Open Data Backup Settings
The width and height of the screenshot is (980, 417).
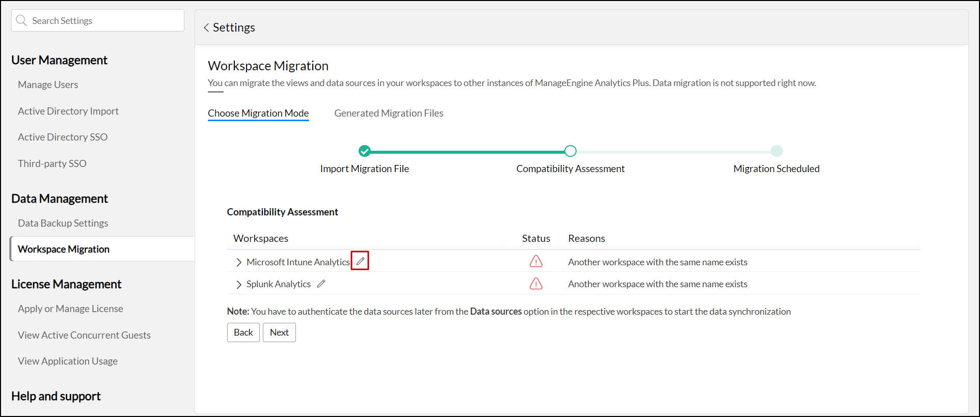coord(63,223)
